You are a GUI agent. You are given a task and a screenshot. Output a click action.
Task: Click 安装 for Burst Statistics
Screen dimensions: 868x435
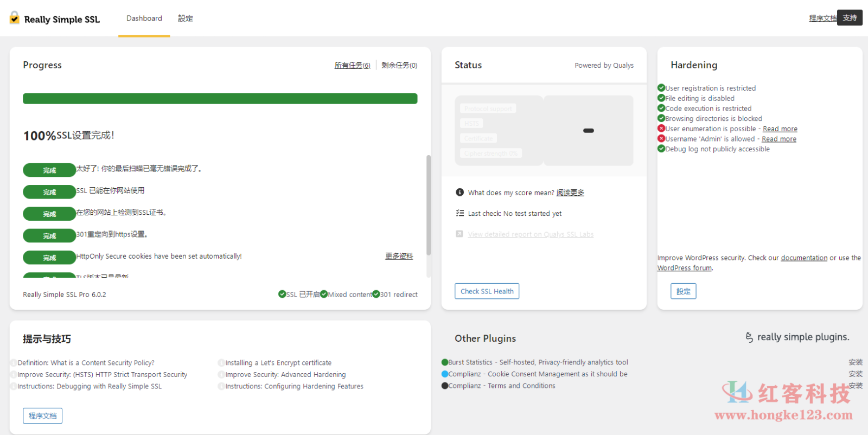coord(856,362)
